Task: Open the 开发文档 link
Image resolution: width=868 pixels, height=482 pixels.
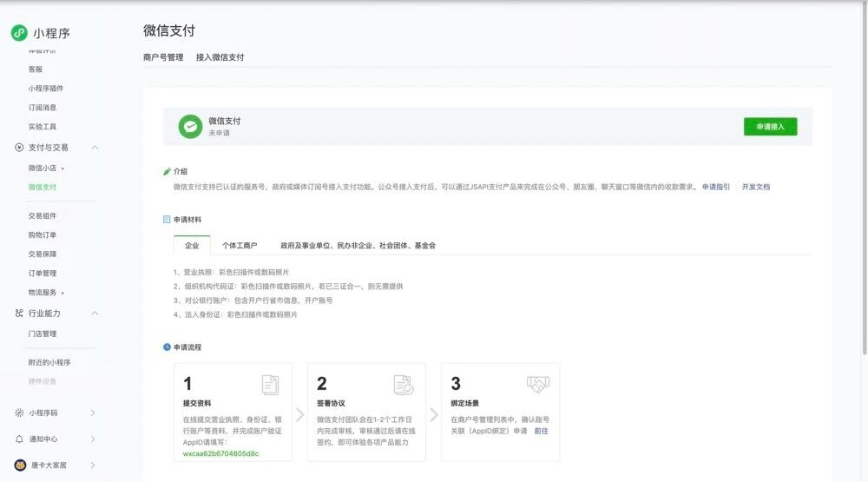Action: (x=756, y=188)
